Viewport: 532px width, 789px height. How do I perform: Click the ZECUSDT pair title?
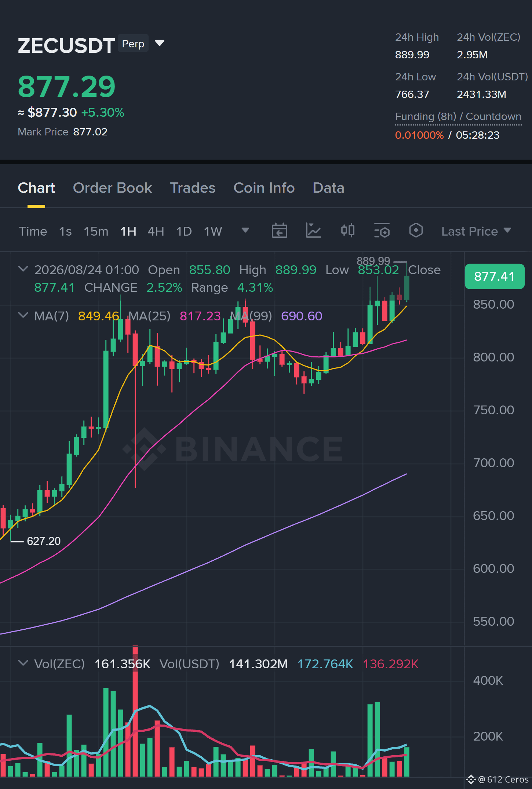[x=66, y=46]
